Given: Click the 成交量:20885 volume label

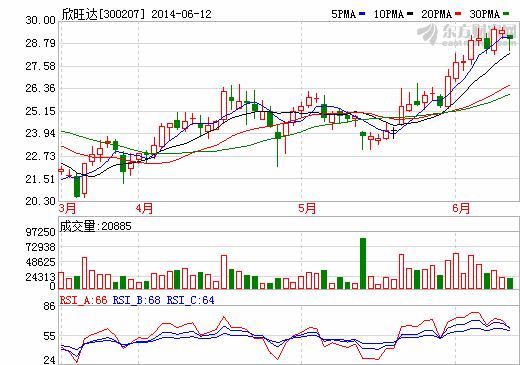Looking at the screenshot, I should (96, 226).
